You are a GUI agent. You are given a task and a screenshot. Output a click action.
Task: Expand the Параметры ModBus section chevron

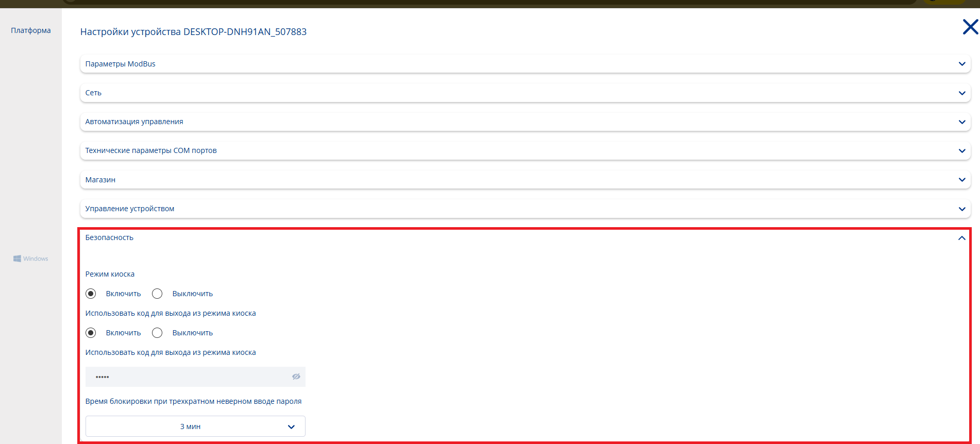(961, 64)
